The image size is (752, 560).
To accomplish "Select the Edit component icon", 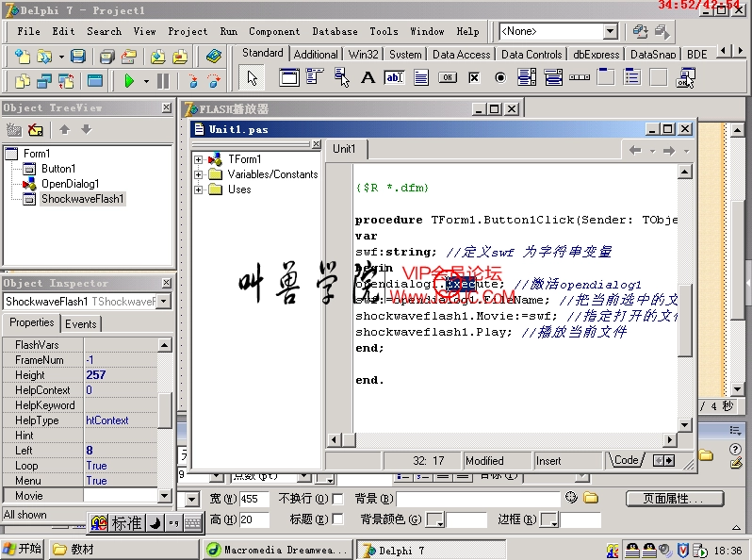I will coord(394,77).
